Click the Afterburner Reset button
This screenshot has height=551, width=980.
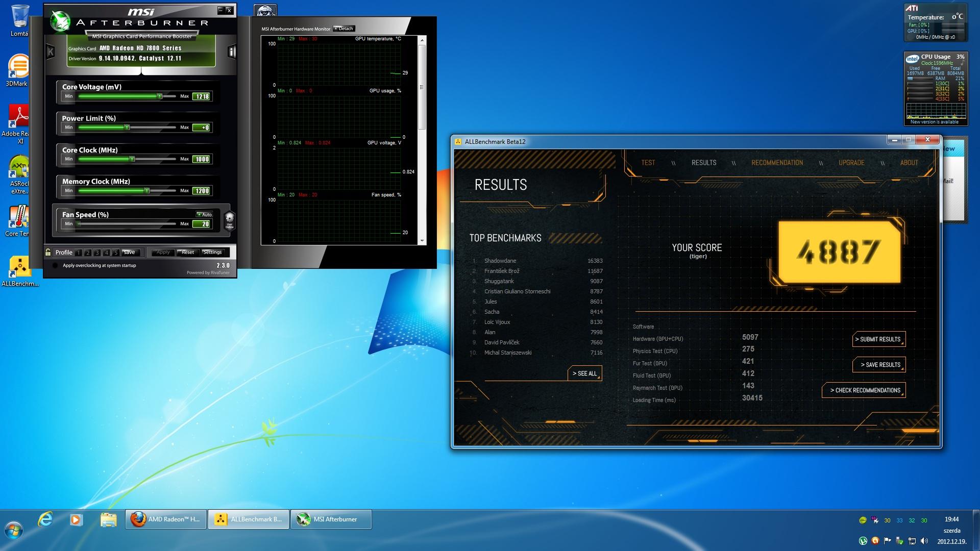[x=188, y=253]
